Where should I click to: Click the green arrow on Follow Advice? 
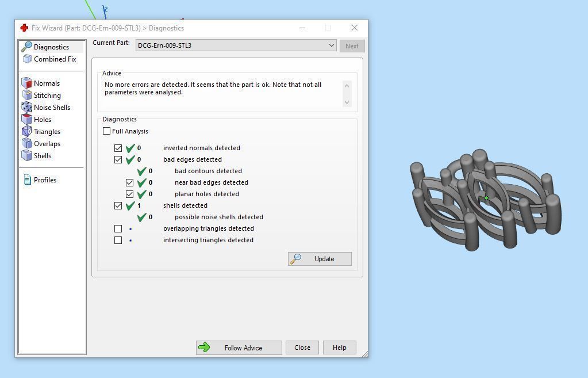click(x=205, y=348)
